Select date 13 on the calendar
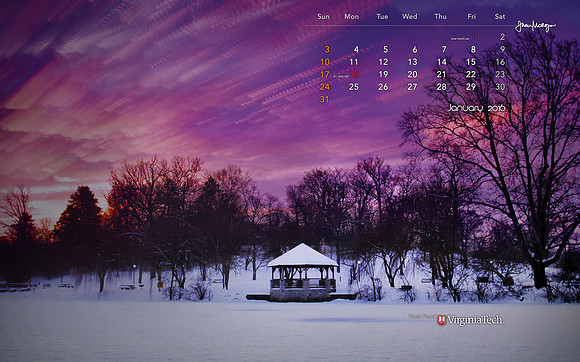Screen dimensions: 580x362 pyautogui.click(x=412, y=62)
